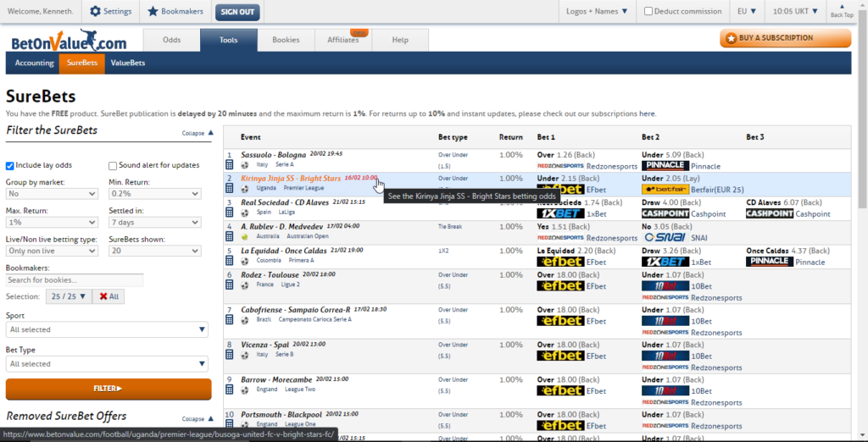
Task: Switch to the Help tab
Action: (400, 41)
